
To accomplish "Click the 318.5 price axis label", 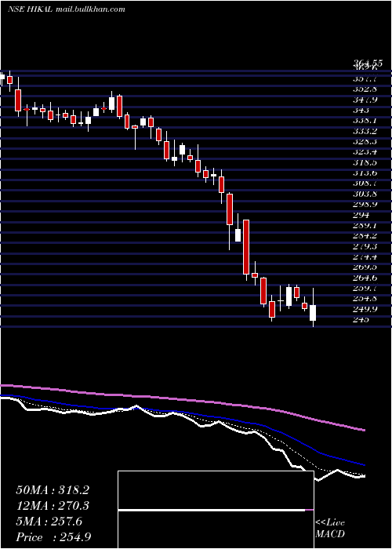I will (365, 163).
